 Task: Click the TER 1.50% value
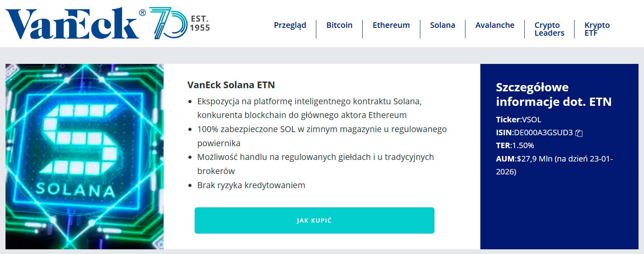pos(523,145)
